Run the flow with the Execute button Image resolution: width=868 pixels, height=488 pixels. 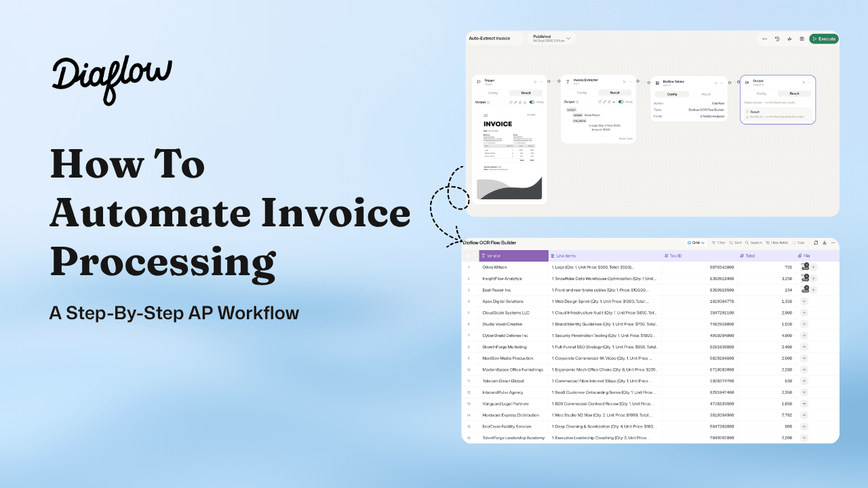[x=823, y=39]
